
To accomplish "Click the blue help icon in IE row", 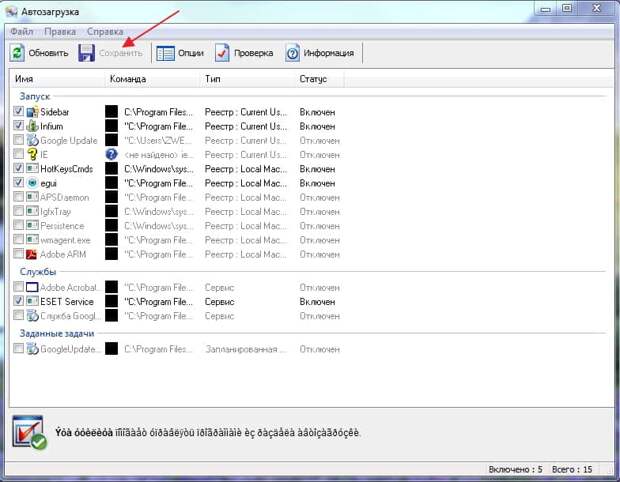I will 112,154.
